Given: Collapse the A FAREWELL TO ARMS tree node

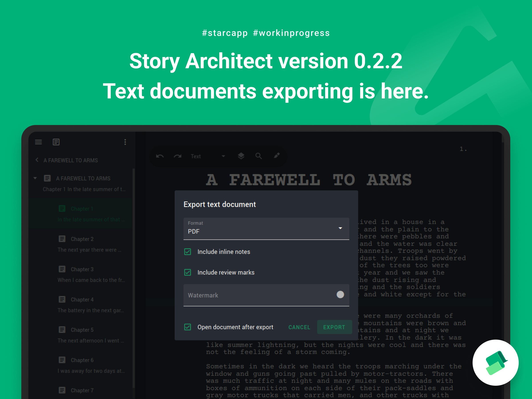Looking at the screenshot, I should click(35, 178).
